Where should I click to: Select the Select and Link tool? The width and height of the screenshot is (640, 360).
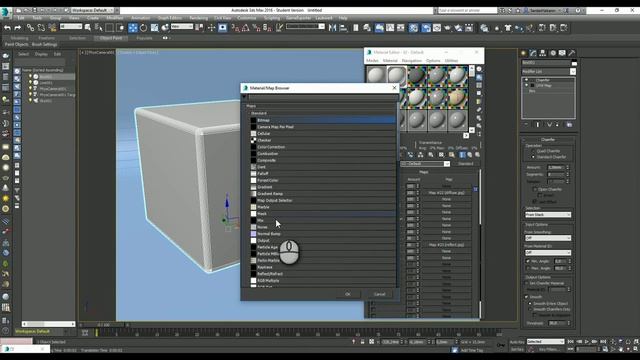tap(31, 28)
